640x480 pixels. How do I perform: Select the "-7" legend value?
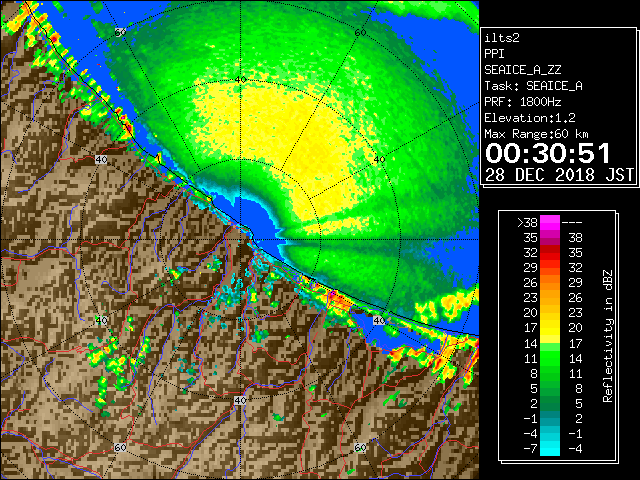point(530,449)
